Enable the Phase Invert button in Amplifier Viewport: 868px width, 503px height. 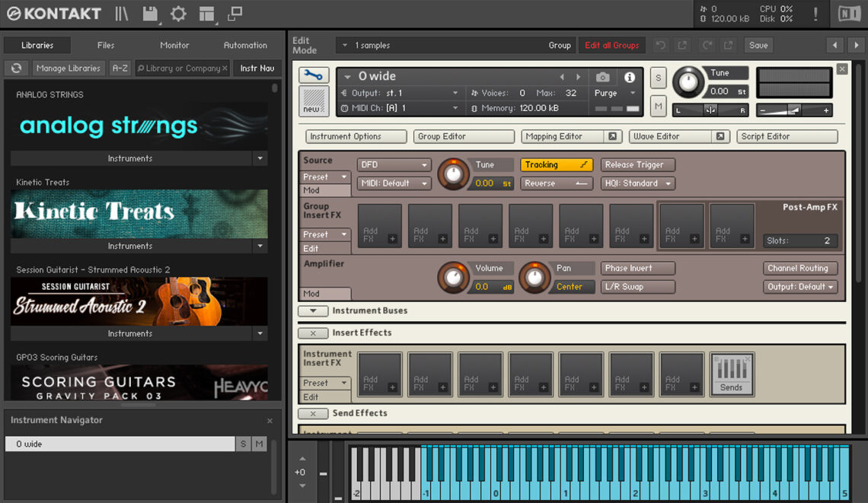point(637,268)
